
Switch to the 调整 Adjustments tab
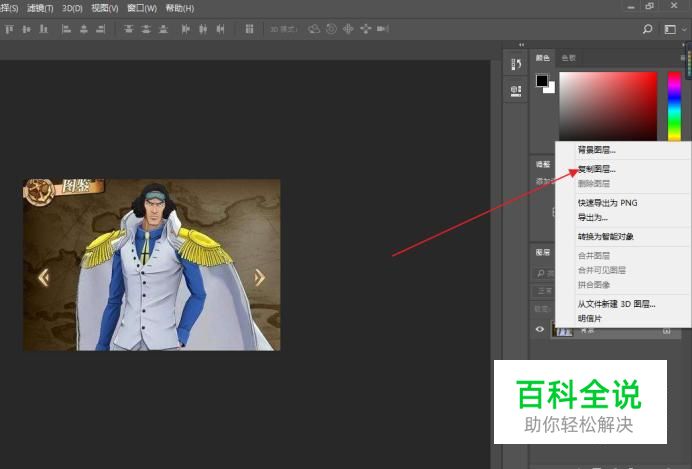pos(543,165)
